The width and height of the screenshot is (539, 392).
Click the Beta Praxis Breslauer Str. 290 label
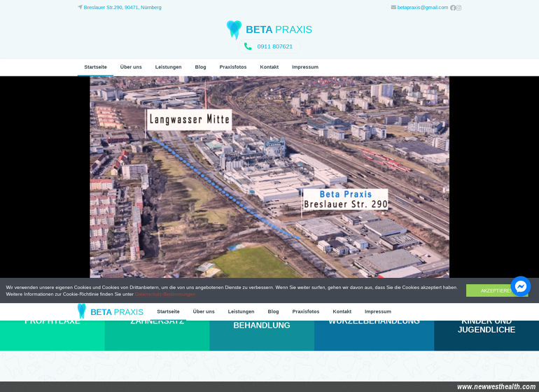tap(346, 199)
